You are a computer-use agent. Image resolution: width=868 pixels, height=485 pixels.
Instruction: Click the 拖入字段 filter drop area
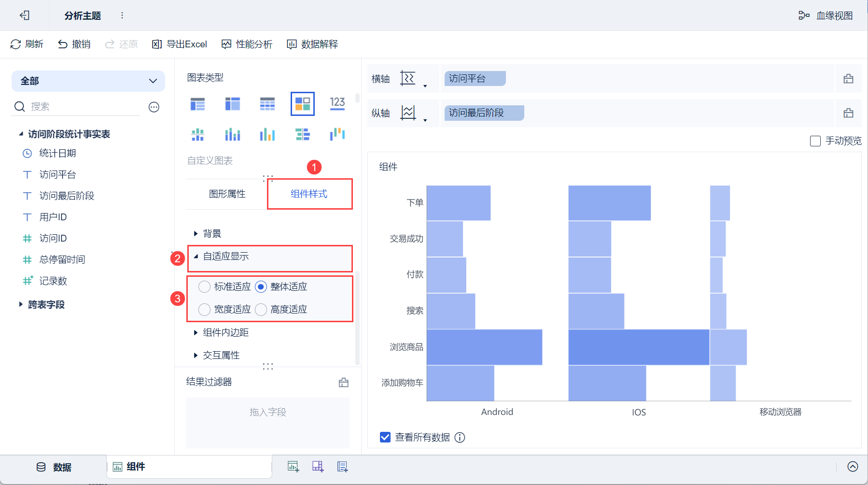click(268, 423)
